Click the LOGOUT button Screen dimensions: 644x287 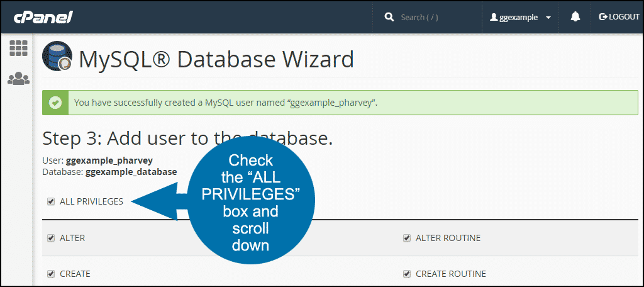click(x=619, y=17)
